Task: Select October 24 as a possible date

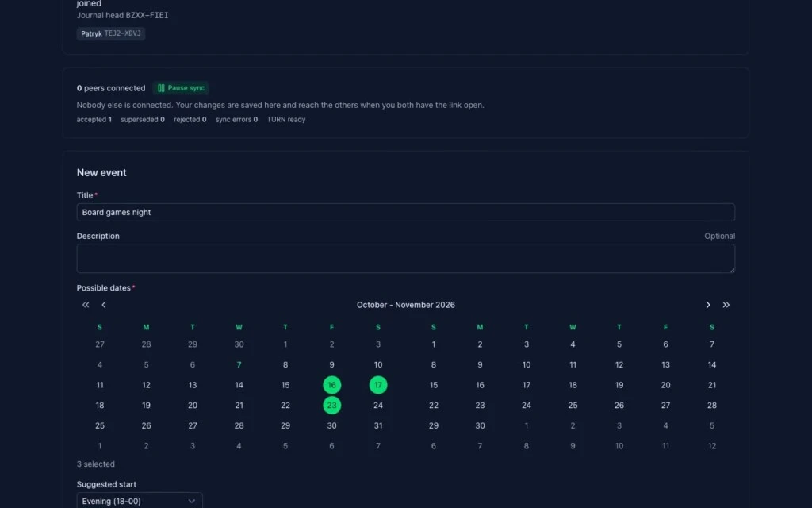Action: point(378,406)
